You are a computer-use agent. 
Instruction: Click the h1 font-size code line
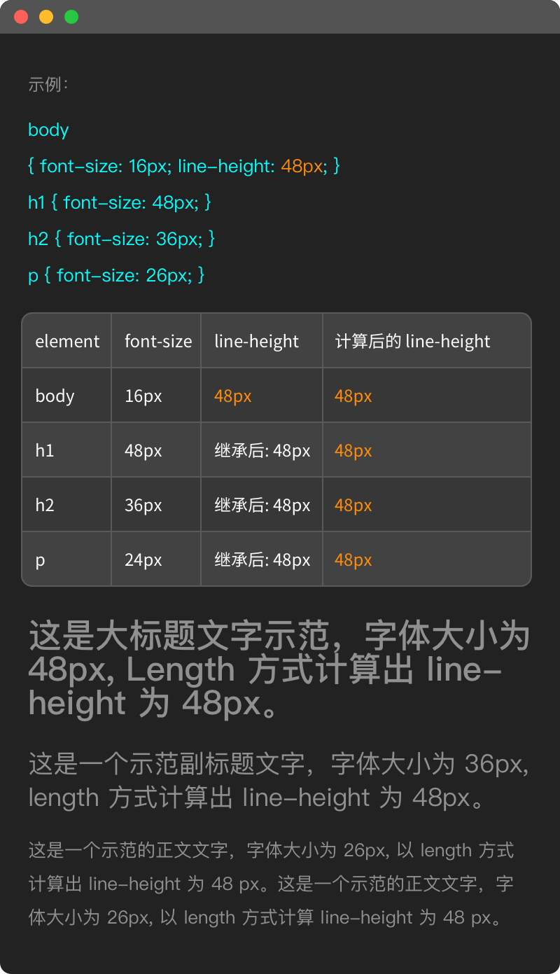119,203
